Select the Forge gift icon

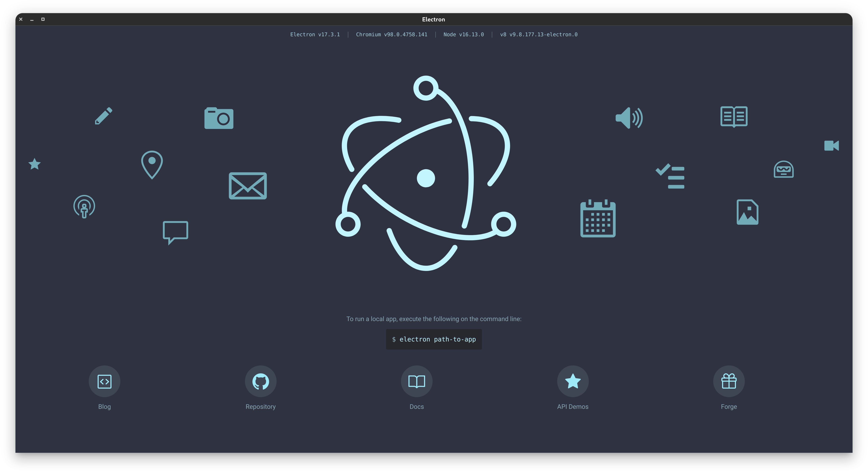click(x=728, y=381)
